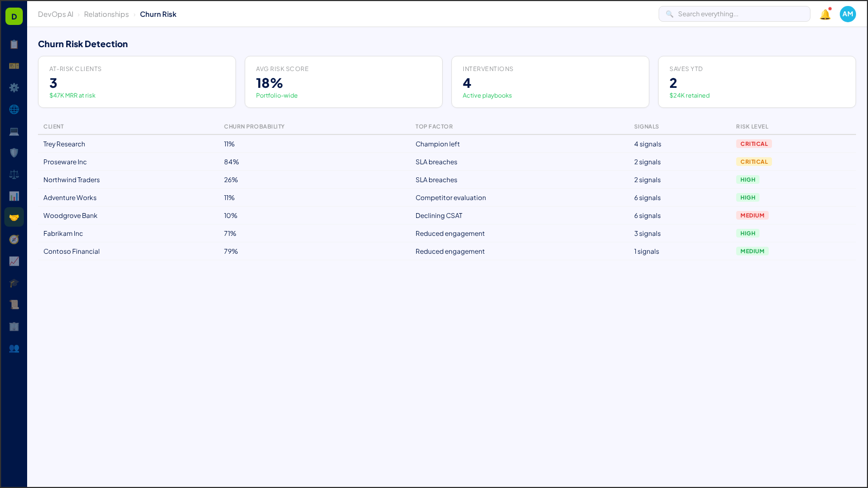Open the Relationships breadcrumb link
Image resolution: width=868 pixels, height=488 pixels.
coord(106,14)
